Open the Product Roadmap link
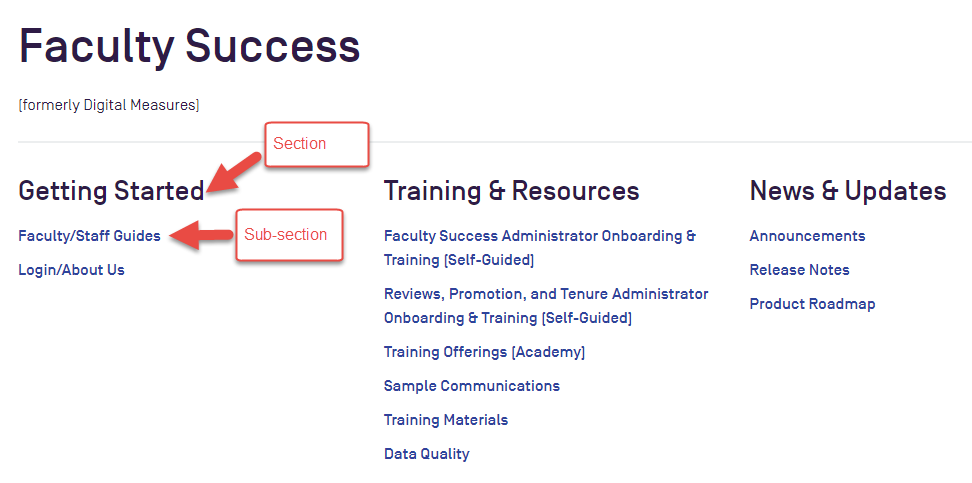Viewport: 972px width, 483px height. pyautogui.click(x=812, y=304)
